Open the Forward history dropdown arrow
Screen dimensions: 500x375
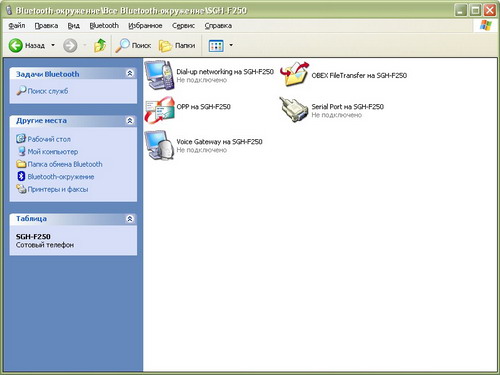[x=85, y=45]
